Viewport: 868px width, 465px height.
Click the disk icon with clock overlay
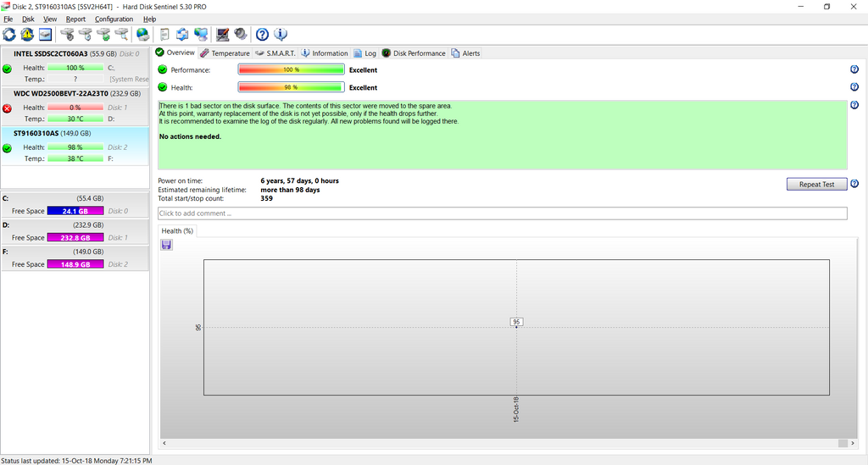click(86, 34)
